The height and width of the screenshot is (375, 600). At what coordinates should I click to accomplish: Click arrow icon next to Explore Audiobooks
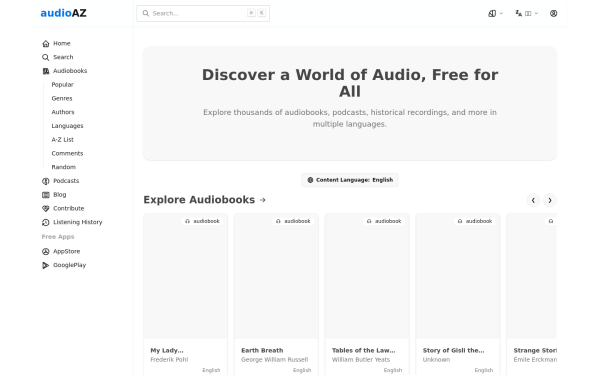pyautogui.click(x=262, y=200)
